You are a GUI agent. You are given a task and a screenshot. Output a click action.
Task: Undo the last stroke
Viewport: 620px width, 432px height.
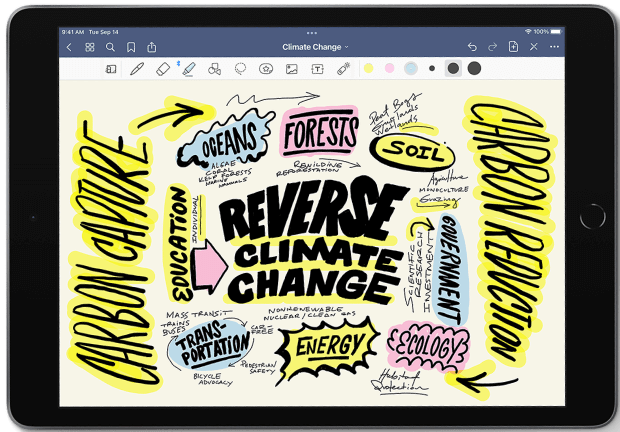pos(471,47)
